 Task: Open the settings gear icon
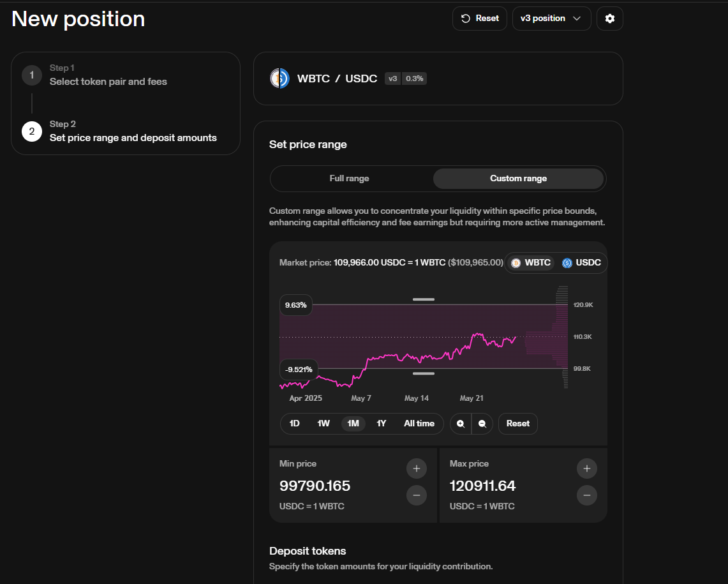point(609,19)
